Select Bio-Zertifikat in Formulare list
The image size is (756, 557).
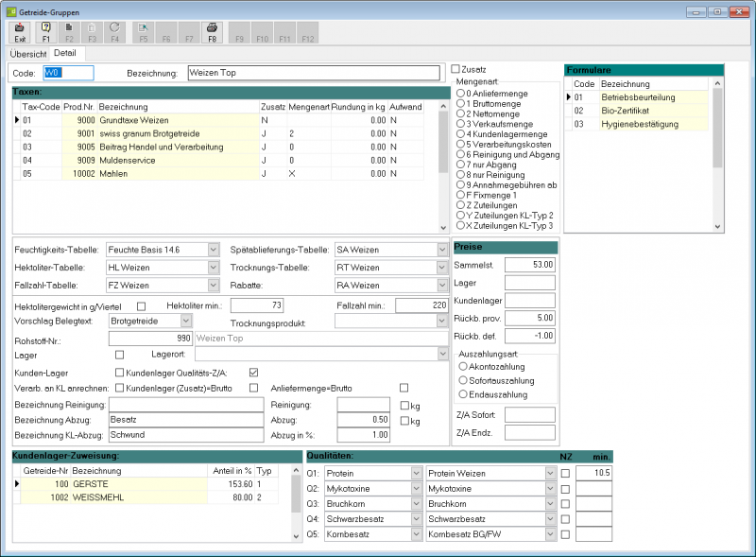pos(636,111)
